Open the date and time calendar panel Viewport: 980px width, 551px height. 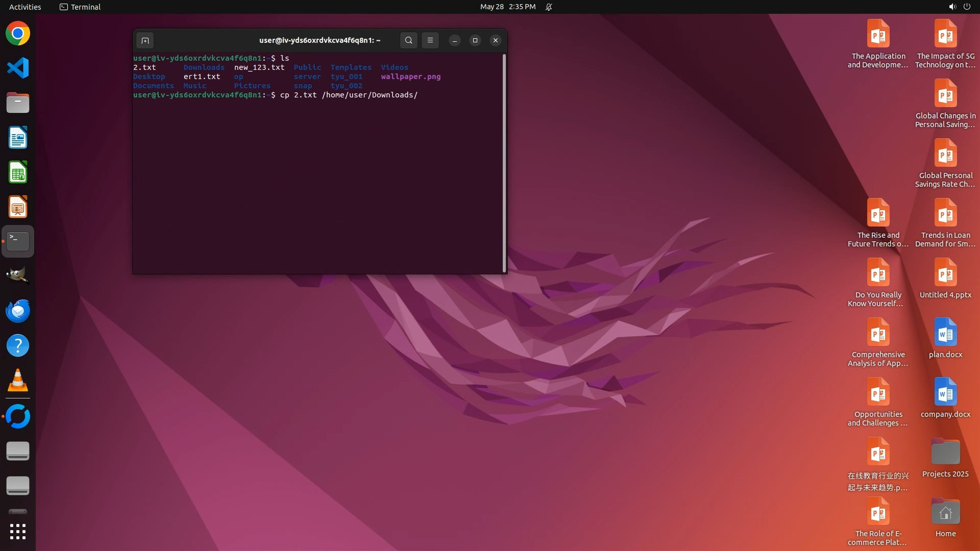pos(507,7)
